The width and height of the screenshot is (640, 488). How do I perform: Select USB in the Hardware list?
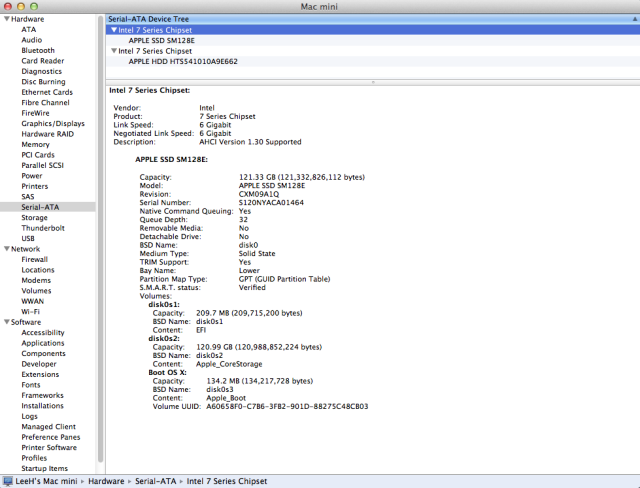click(x=28, y=238)
